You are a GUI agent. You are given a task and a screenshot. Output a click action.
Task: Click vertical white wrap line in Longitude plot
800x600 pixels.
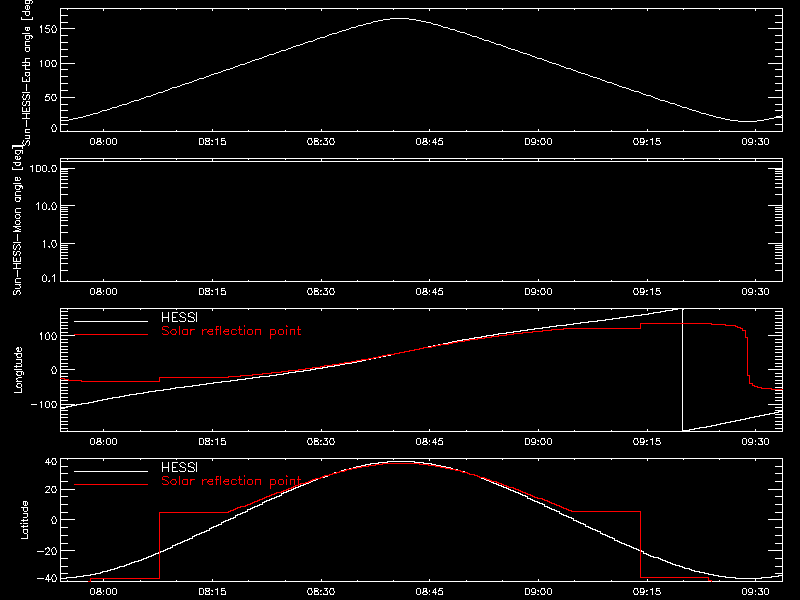682,370
